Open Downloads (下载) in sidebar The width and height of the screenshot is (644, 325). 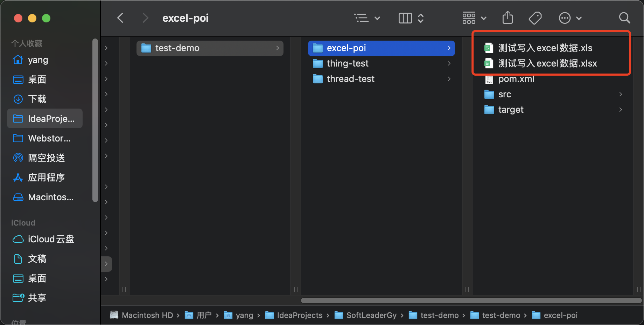[37, 99]
